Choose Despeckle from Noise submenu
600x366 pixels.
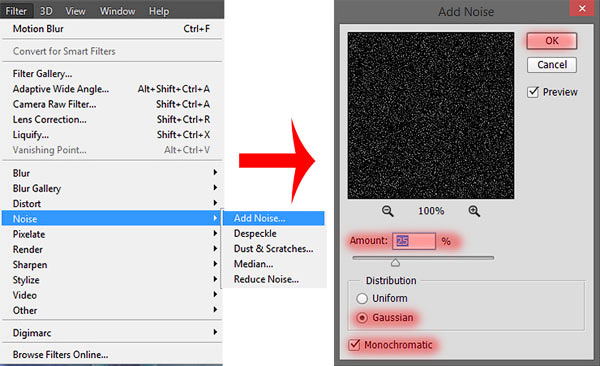274,233
